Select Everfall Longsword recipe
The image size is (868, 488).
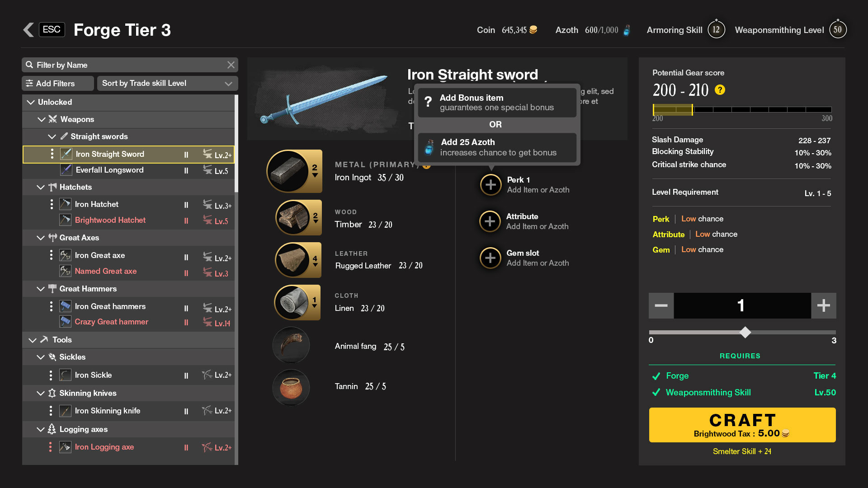click(x=109, y=170)
